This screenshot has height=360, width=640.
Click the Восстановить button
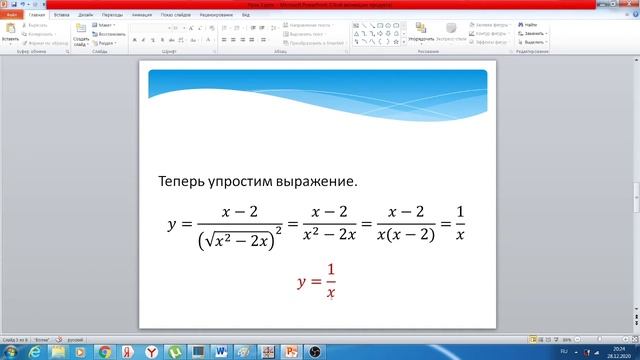(x=109, y=34)
